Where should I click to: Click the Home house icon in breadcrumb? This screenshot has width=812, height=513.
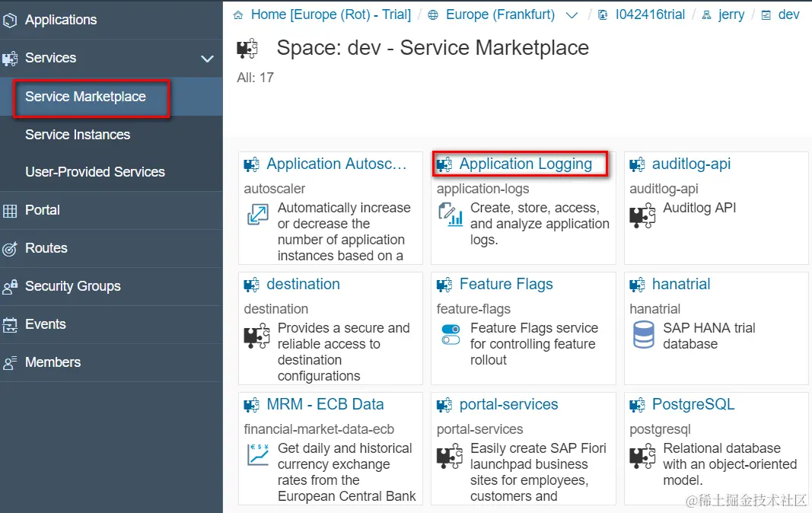pos(238,15)
